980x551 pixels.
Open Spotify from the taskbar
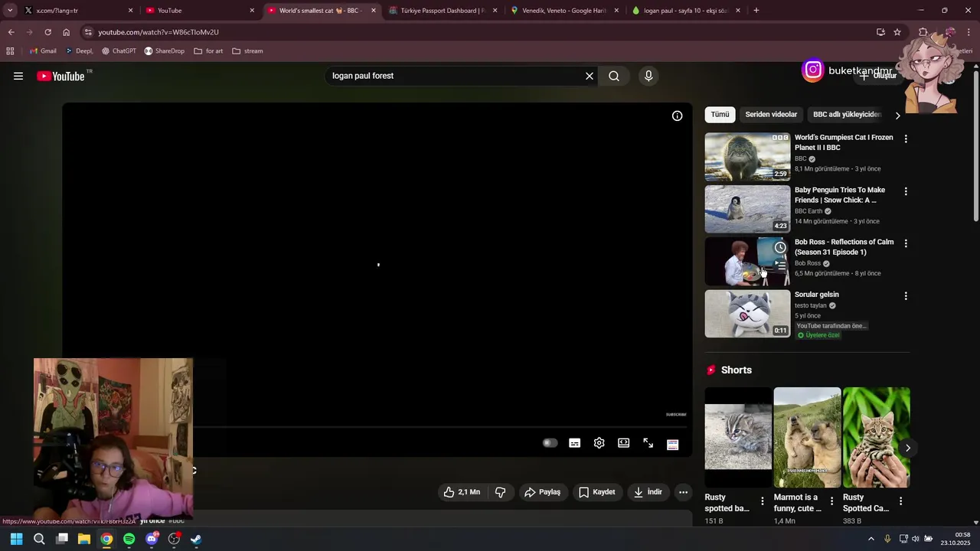[129, 539]
